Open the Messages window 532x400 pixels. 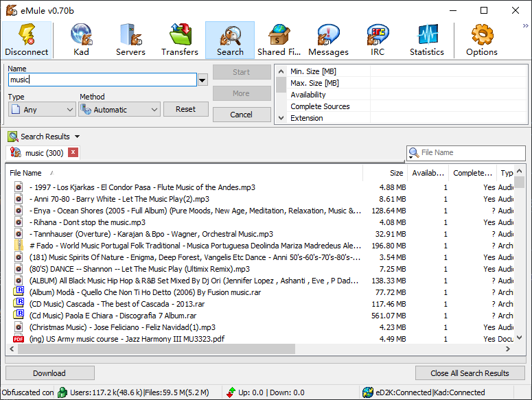[x=328, y=40]
